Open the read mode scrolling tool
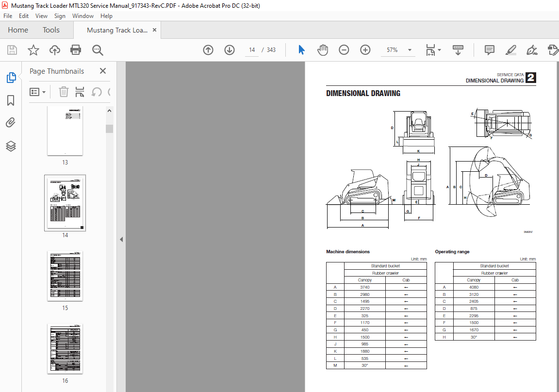Screen dimensions: 559x392 coord(458,50)
